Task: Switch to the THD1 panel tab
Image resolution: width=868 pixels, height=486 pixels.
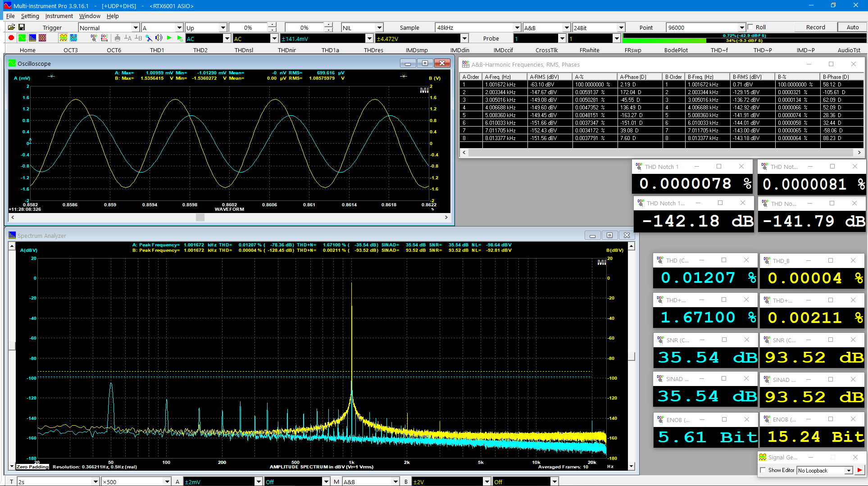Action: point(157,50)
